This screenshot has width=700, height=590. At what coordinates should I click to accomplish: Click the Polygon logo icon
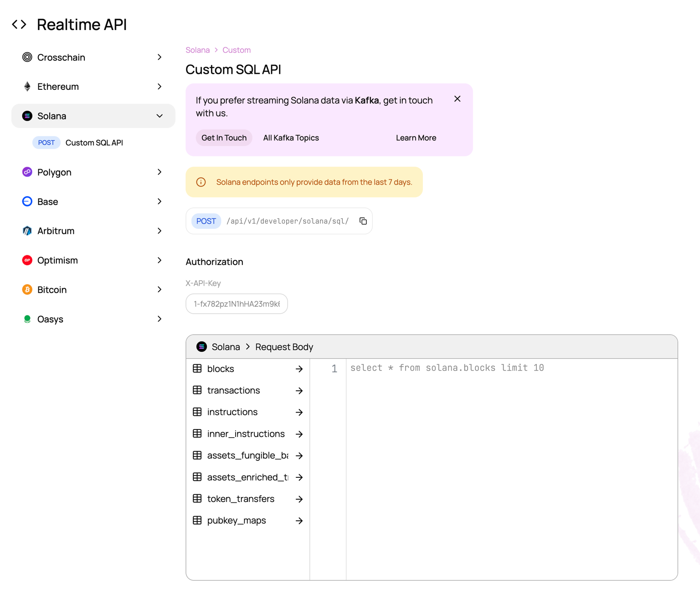(x=27, y=172)
